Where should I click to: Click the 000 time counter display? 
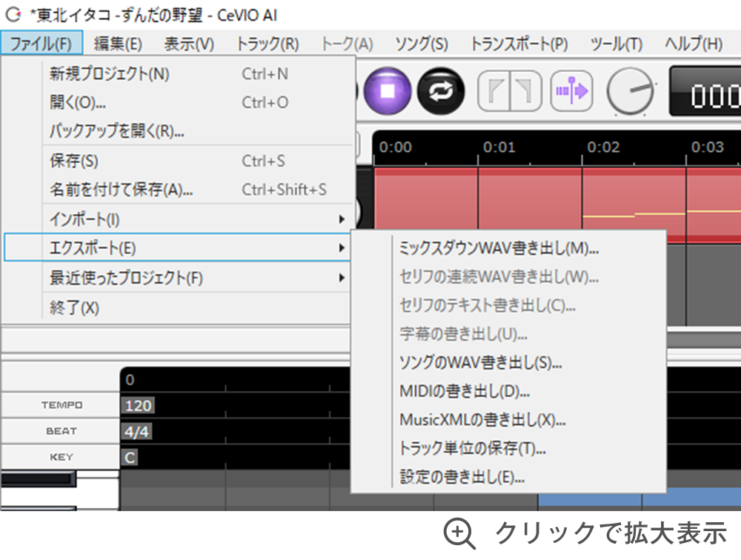click(705, 90)
